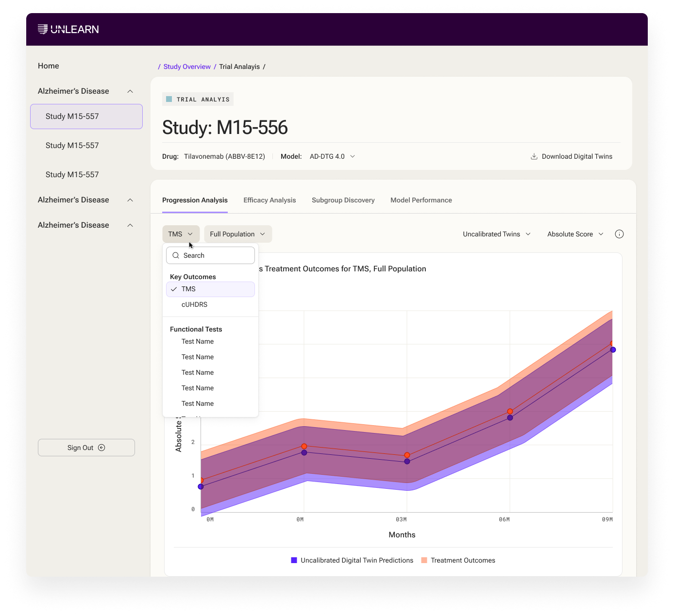
Task: Click the Search field in outcomes dropdown
Action: pos(210,255)
